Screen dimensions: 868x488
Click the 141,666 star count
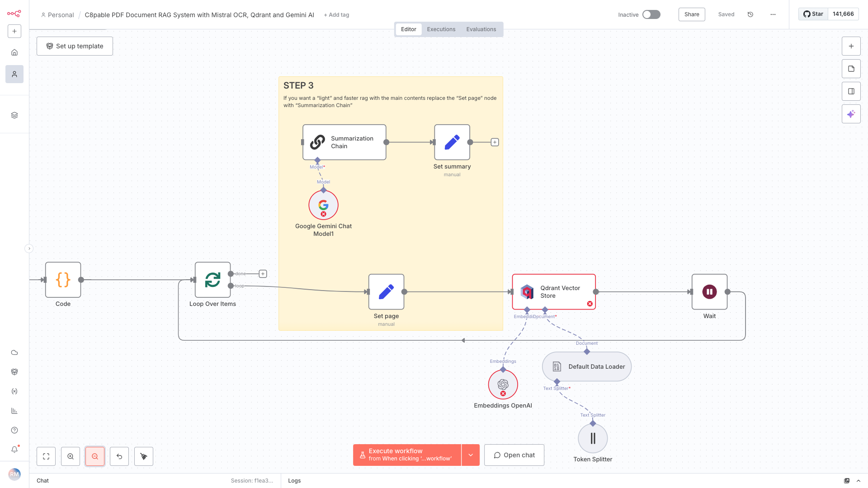point(843,14)
